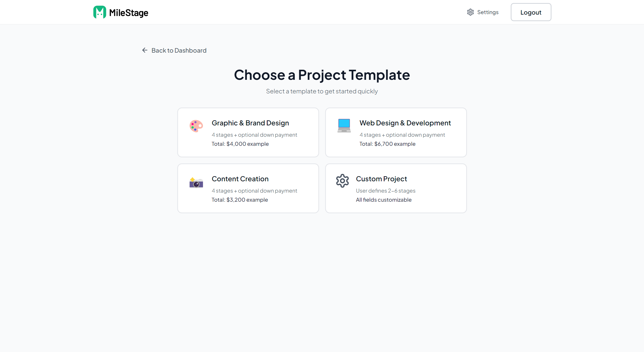The width and height of the screenshot is (644, 352).
Task: Click the Custom Project title
Action: (x=381, y=179)
